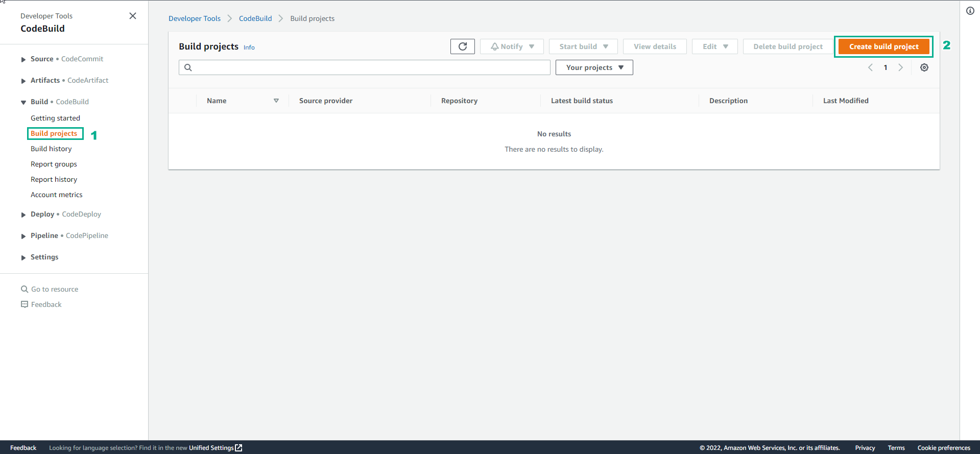Open Feedback in the sidebar
980x454 pixels.
coord(46,304)
